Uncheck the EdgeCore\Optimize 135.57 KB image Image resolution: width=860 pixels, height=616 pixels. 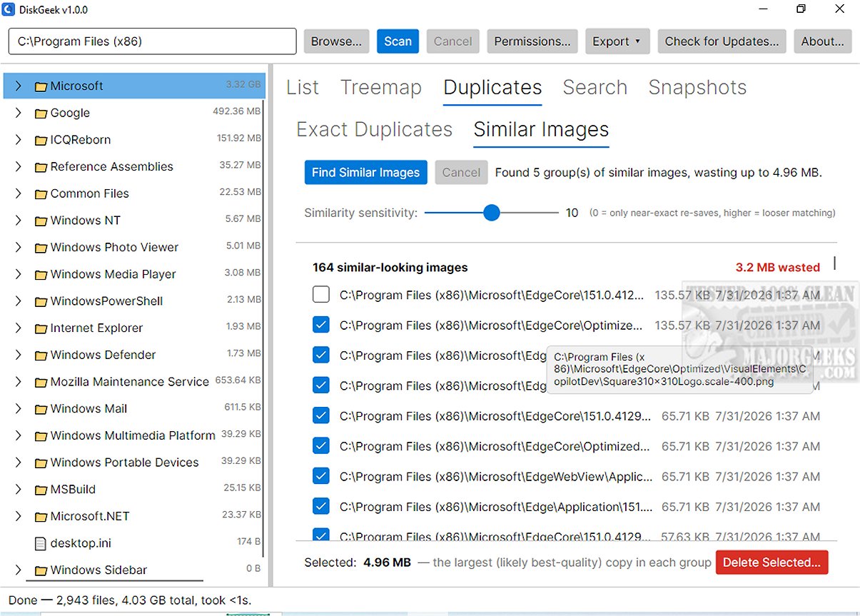coord(321,325)
